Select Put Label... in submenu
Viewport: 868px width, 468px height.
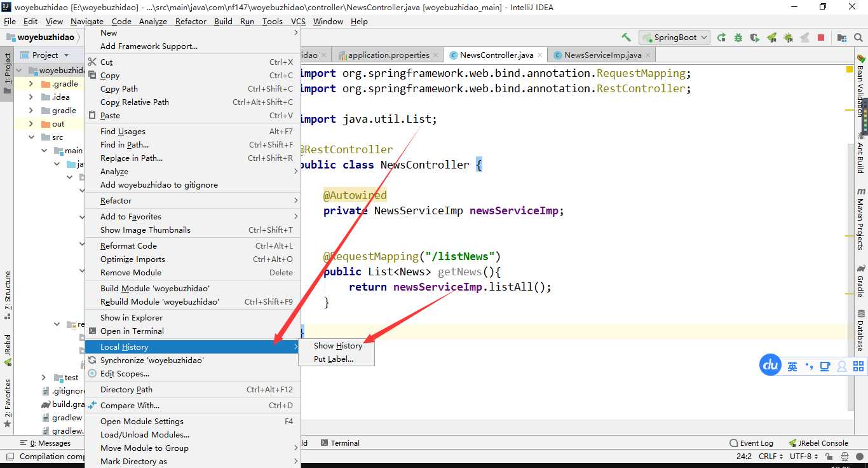[337, 359]
